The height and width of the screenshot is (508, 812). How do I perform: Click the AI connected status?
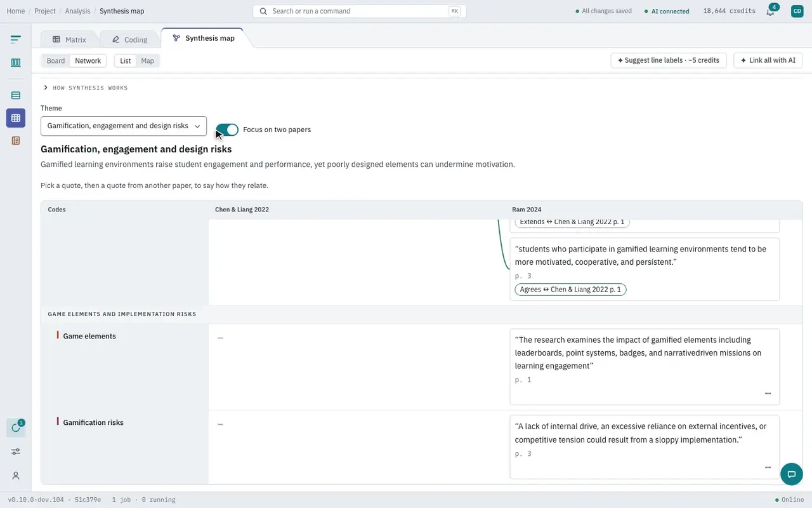coord(667,11)
